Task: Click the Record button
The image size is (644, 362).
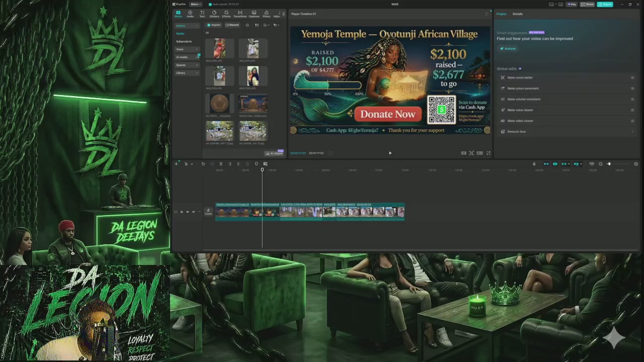Action: (x=232, y=25)
